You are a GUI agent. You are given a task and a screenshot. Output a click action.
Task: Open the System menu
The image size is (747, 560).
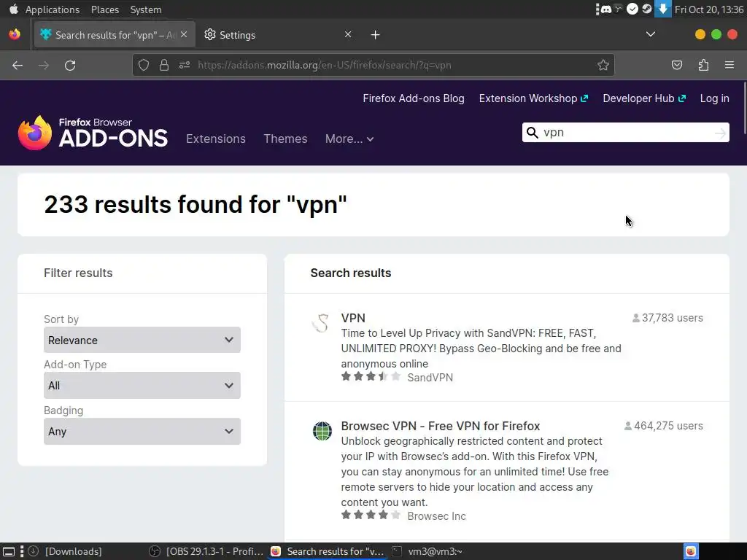pos(146,9)
